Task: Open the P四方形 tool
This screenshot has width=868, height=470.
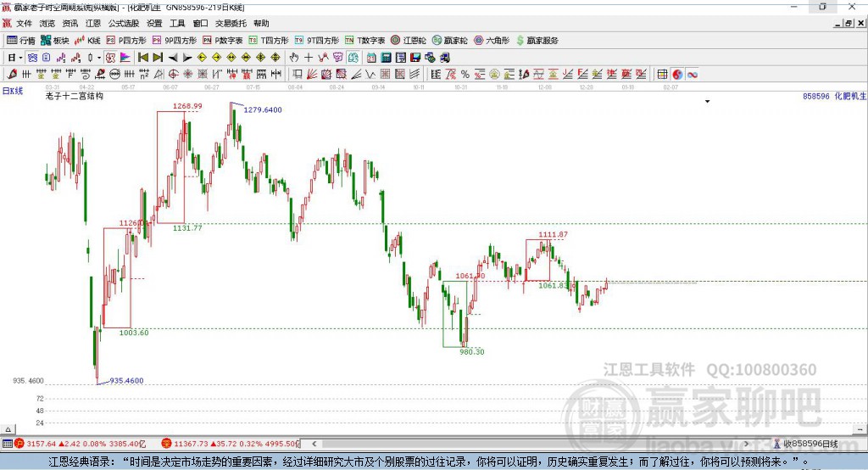Action: click(x=125, y=41)
